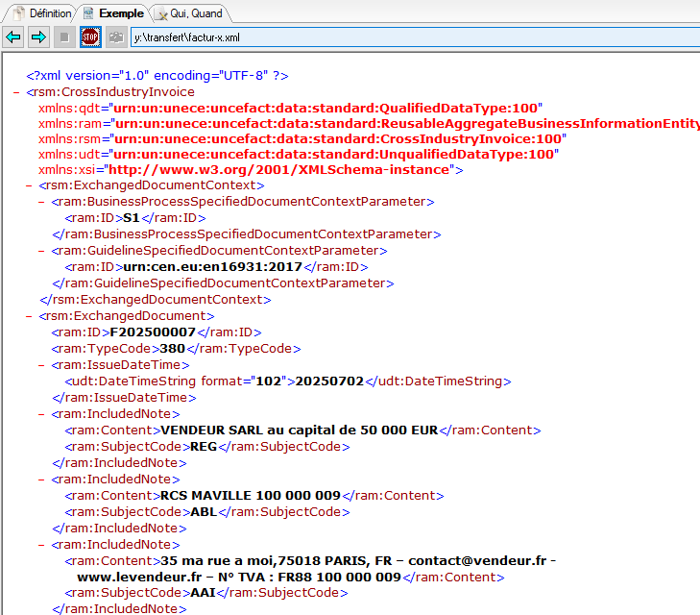Click the closing BusinessProcessSpecifiedDocumentContextParameter tag
The image size is (700, 615).
247,234
